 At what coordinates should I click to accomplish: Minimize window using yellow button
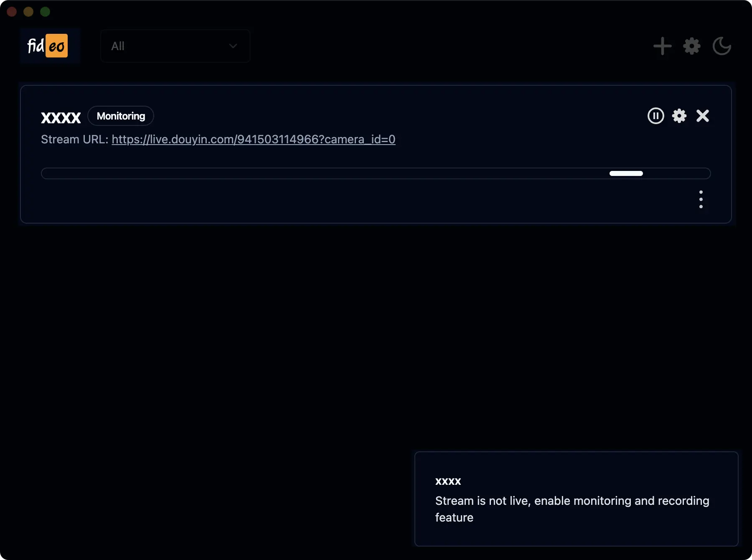point(28,12)
